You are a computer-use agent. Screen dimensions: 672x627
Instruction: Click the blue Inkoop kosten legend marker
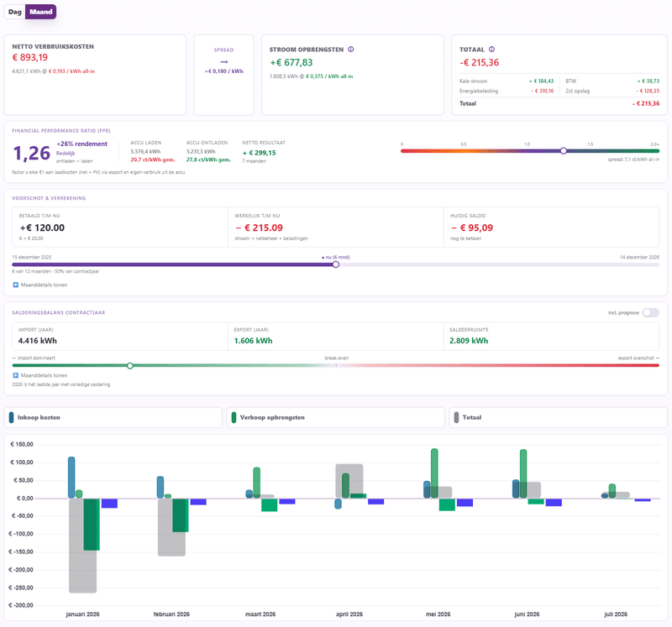pyautogui.click(x=11, y=417)
